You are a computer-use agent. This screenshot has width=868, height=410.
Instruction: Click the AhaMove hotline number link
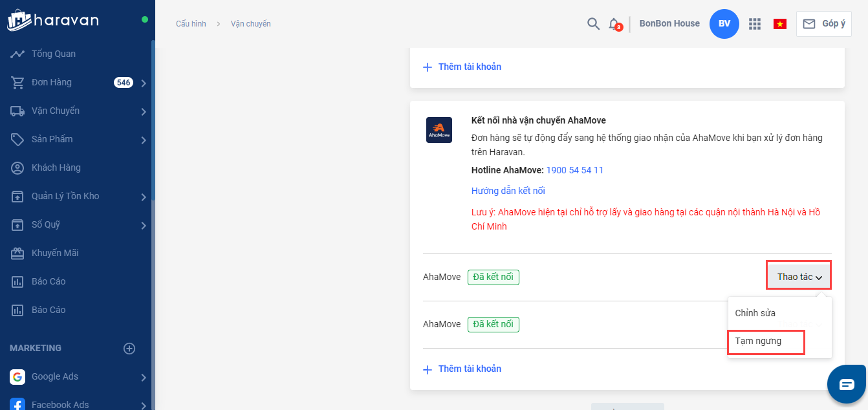[x=575, y=170]
